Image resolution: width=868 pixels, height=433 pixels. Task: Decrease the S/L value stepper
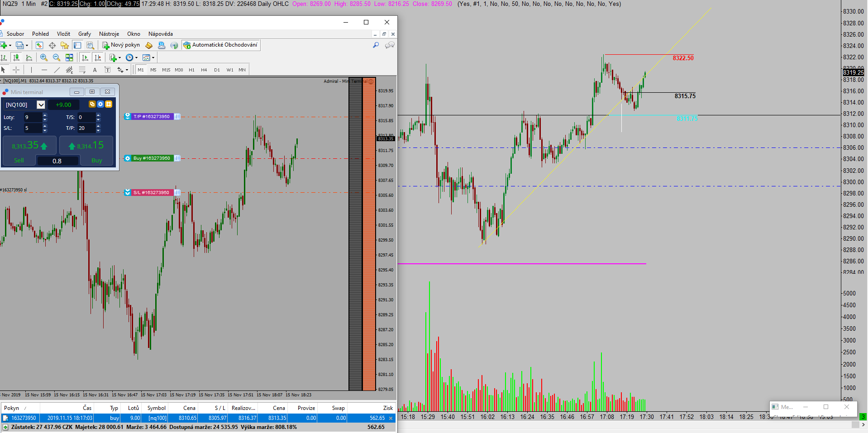tap(45, 130)
